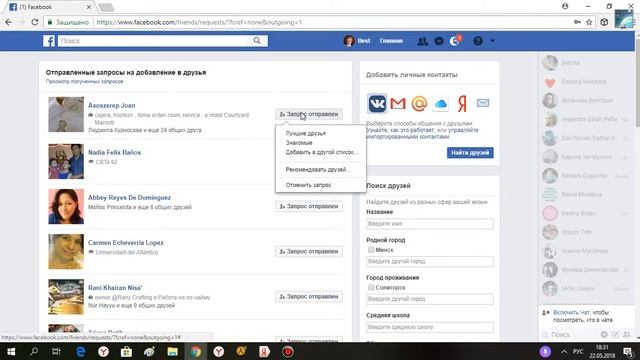
Task: Select Mail.ru @ contacts import icon
Action: click(x=419, y=103)
